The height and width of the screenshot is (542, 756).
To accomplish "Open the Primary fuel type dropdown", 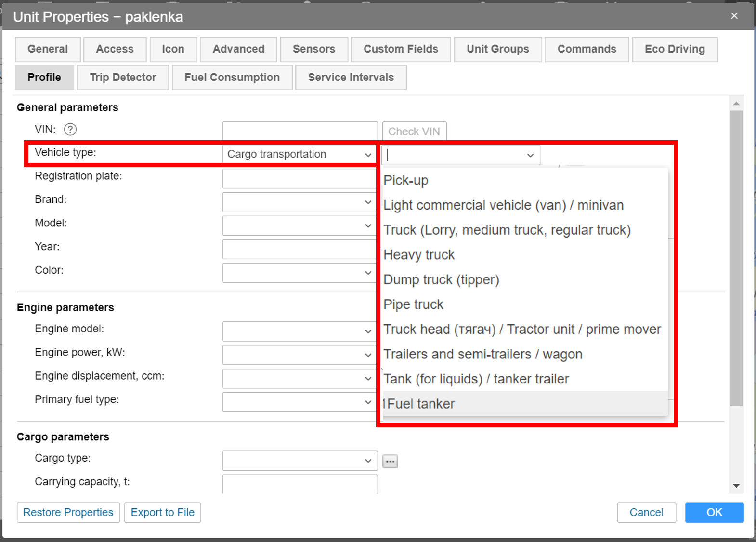I will 299,402.
